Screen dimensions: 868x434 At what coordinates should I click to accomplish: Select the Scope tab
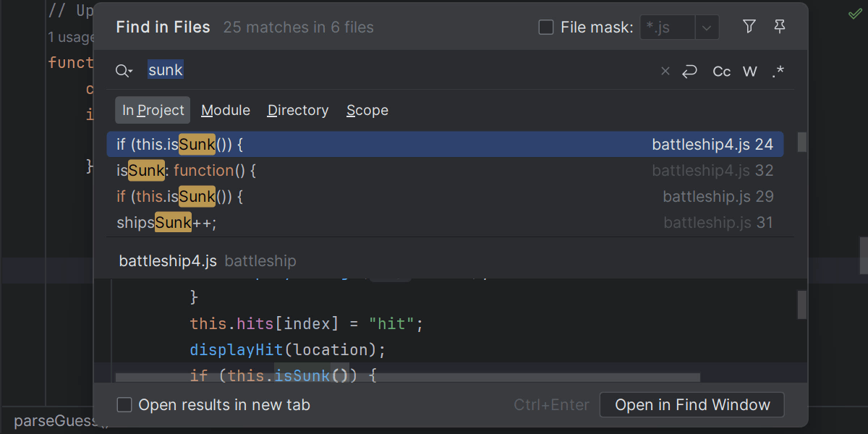(x=367, y=110)
